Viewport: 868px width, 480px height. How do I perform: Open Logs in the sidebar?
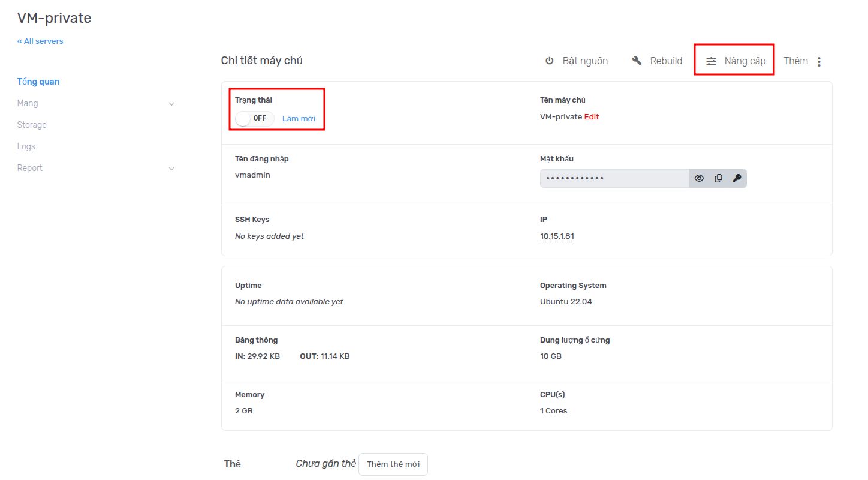point(26,146)
